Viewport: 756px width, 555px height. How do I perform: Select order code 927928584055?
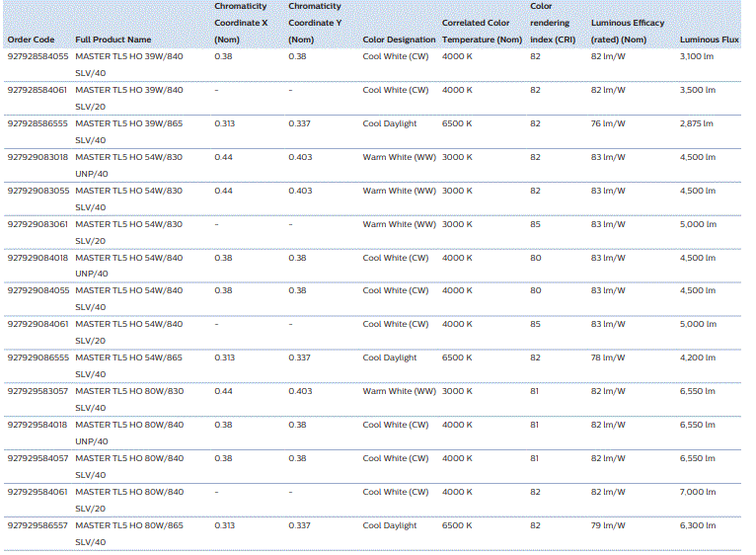coord(38,56)
